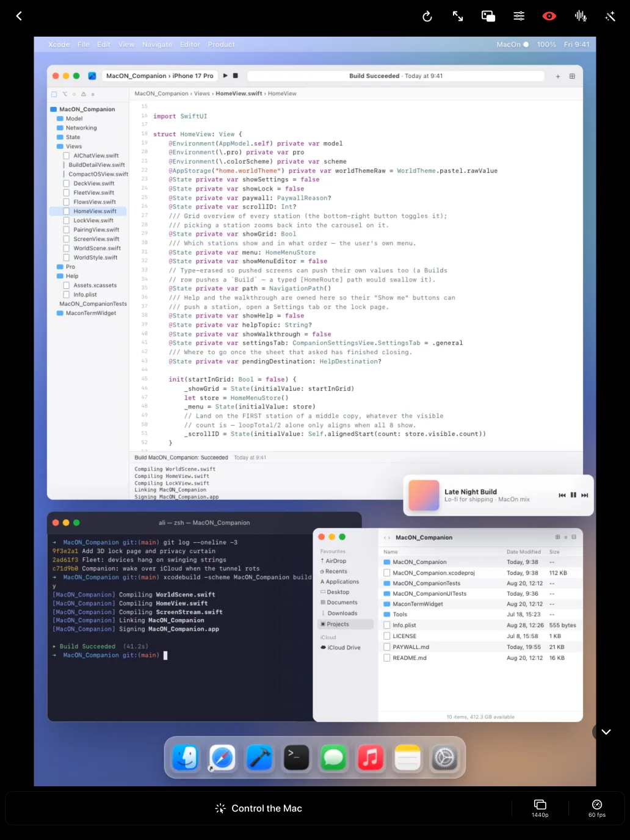
Task: Tap the diagonal fullscreen arrows icon
Action: [458, 16]
